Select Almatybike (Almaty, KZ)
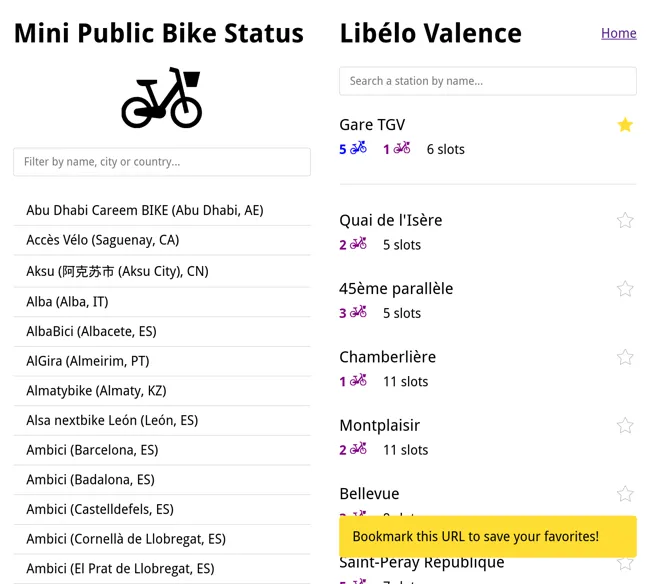This screenshot has height=584, width=650. point(162,391)
